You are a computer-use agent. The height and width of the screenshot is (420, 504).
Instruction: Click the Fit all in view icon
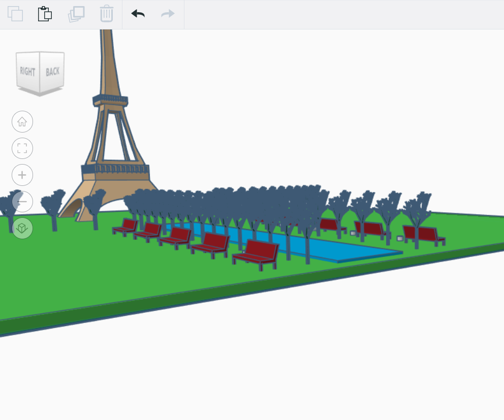click(22, 148)
